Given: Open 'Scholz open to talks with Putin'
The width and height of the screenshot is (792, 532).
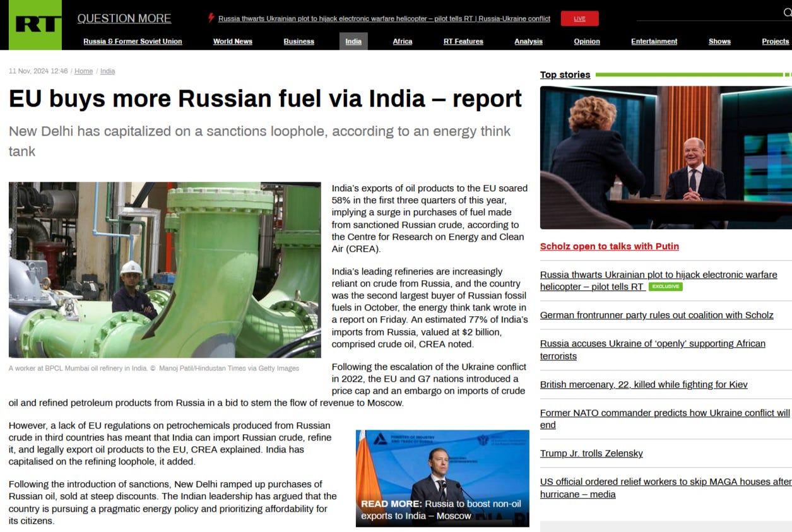Looking at the screenshot, I should [x=610, y=247].
